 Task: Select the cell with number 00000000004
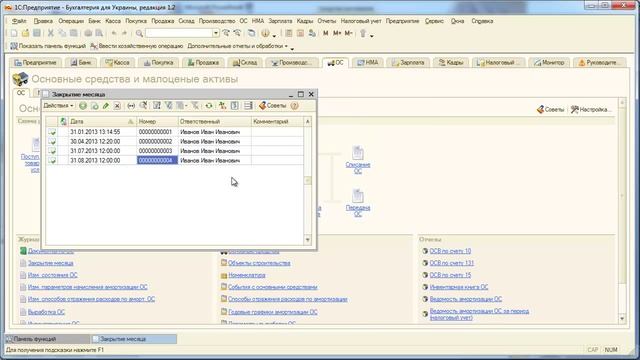click(157, 160)
